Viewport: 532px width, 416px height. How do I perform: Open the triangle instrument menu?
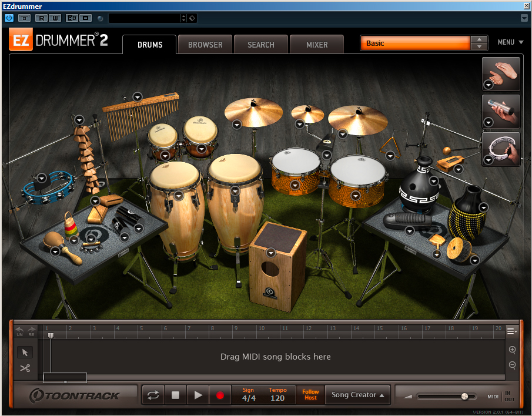tap(390, 156)
